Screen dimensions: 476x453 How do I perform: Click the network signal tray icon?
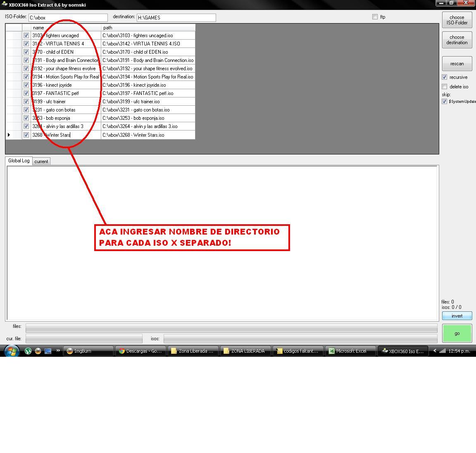(x=442, y=351)
